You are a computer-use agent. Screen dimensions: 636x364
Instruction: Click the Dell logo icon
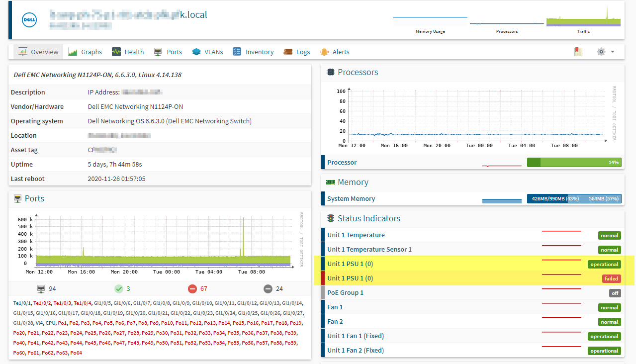pos(29,20)
